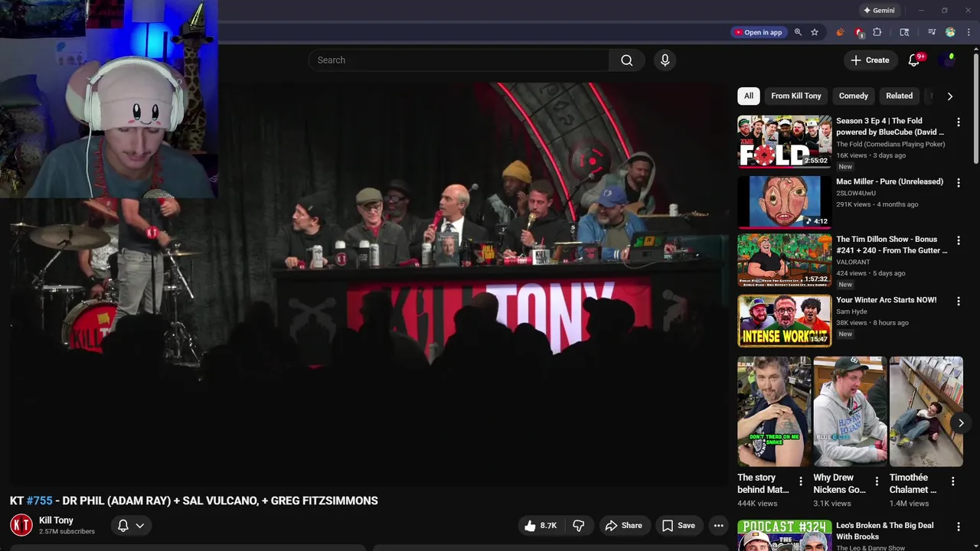
Task: Open the subscription notification bell dropdown
Action: [x=131, y=526]
